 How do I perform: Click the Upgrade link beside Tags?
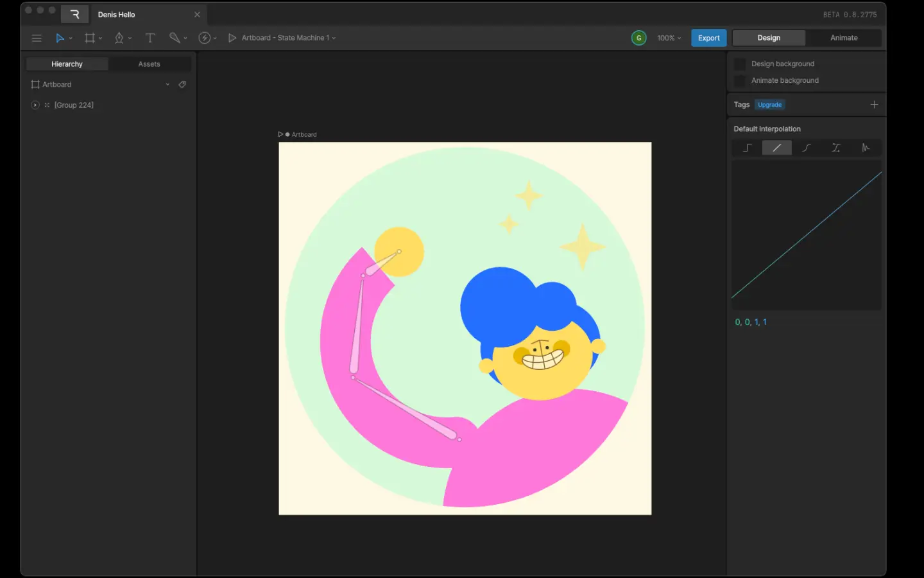[769, 105]
